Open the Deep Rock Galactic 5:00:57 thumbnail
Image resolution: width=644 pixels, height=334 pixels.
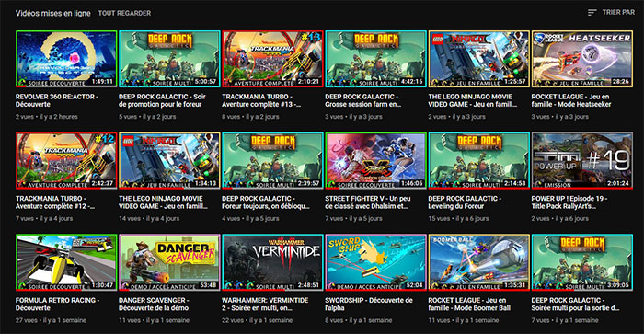pyautogui.click(x=169, y=59)
